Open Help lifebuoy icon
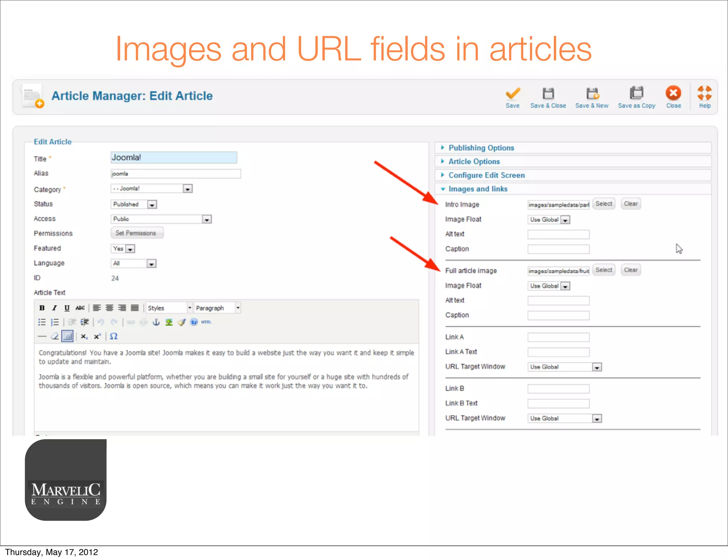 tap(705, 93)
